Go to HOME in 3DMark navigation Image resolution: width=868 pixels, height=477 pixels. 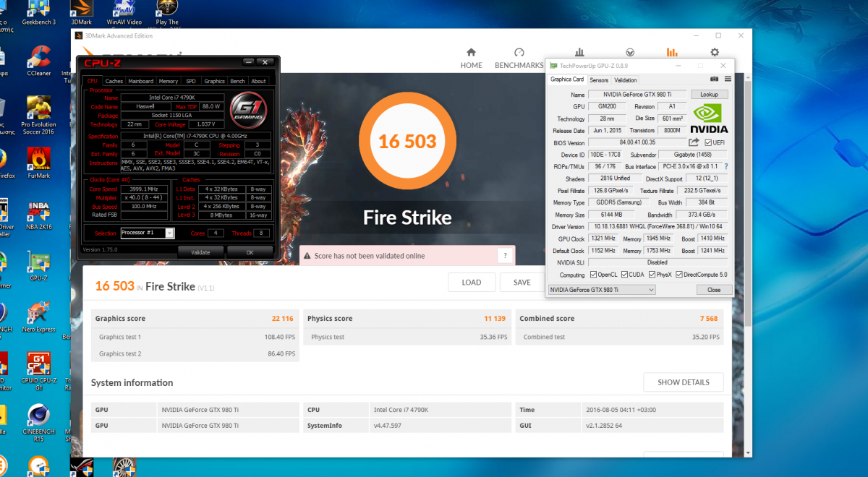coord(471,59)
